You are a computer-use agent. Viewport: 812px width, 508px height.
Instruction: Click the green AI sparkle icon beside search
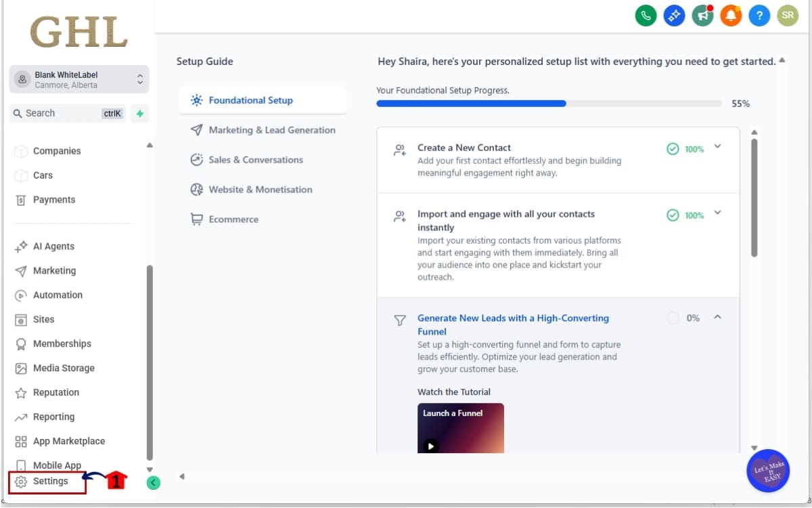coord(140,113)
